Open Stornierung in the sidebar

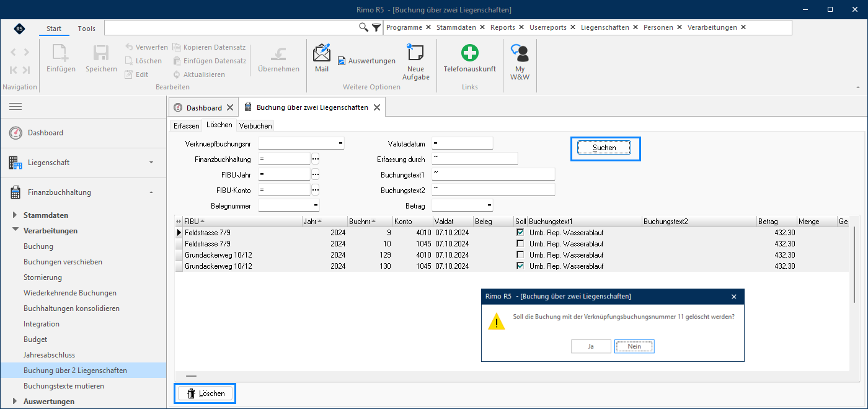(43, 277)
